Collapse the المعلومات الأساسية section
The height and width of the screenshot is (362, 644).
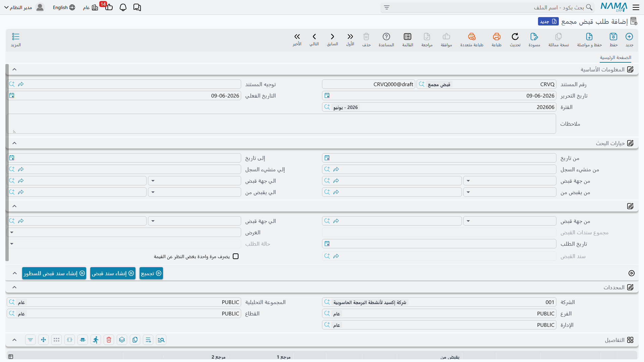tap(14, 69)
